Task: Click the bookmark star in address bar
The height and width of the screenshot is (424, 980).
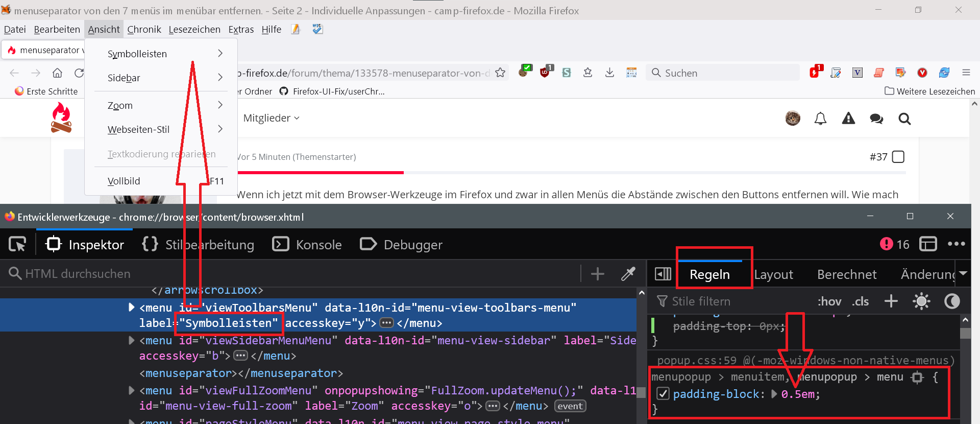Action: pyautogui.click(x=500, y=73)
